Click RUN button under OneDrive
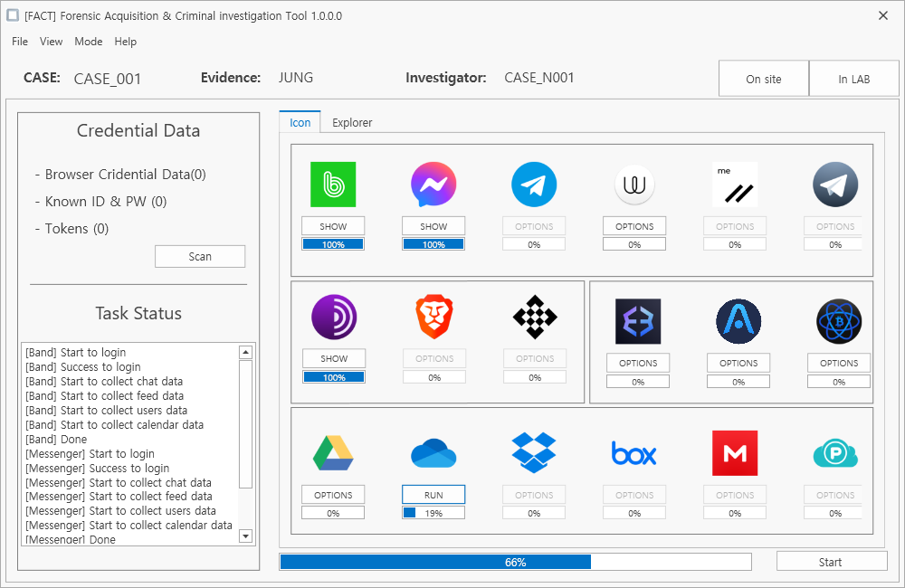Viewport: 905px width, 588px height. tap(433, 495)
